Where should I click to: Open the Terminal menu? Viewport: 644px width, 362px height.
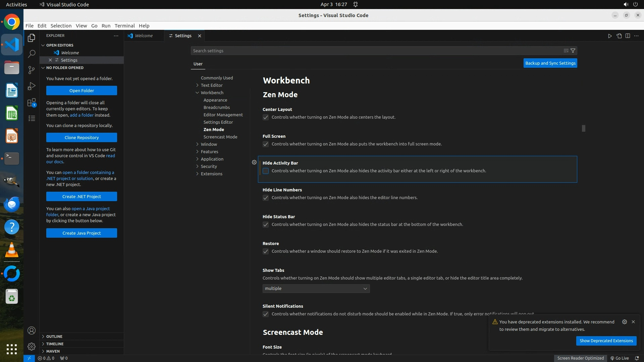coord(124,26)
